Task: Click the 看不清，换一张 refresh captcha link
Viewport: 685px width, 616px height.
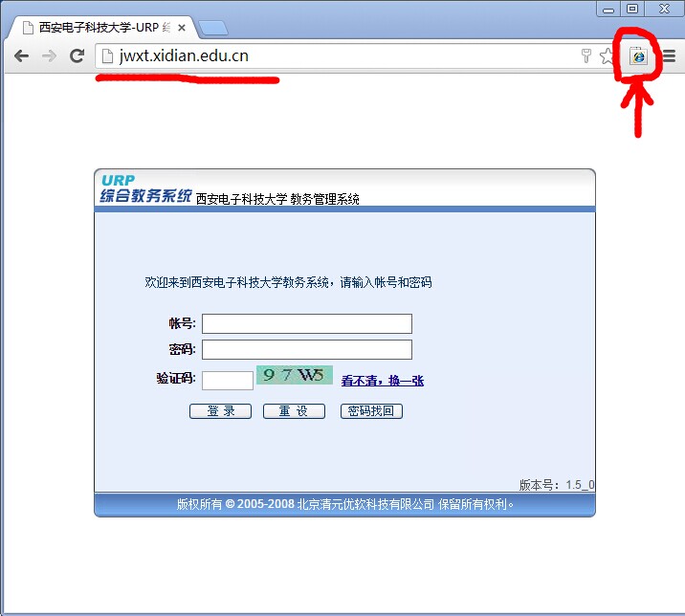Action: click(x=382, y=381)
